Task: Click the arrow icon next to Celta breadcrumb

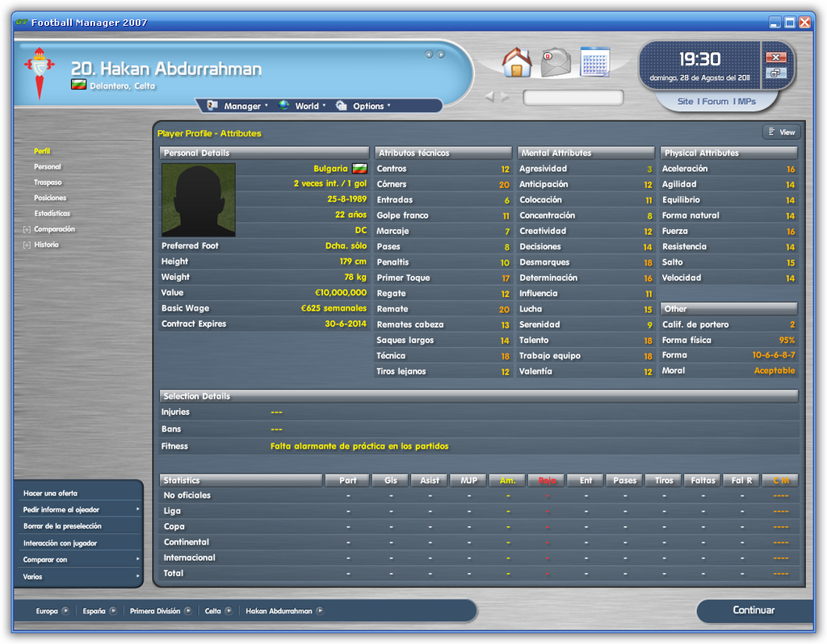Action: coord(229,611)
